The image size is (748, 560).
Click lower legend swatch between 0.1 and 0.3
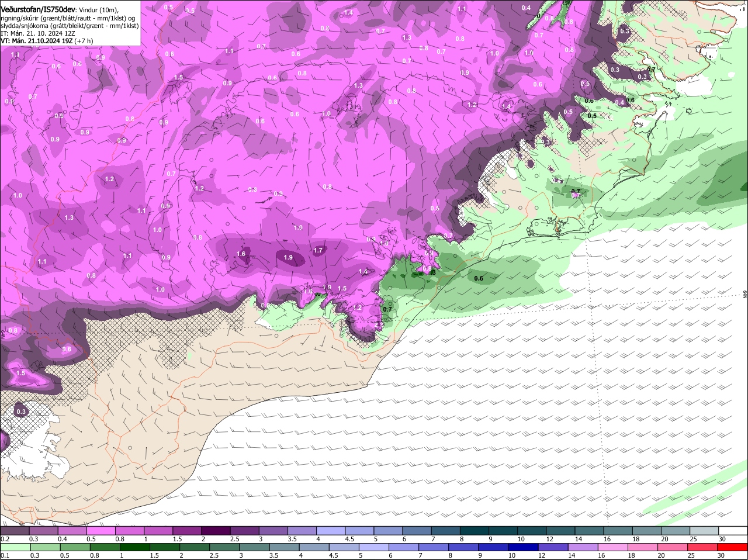tap(16, 547)
